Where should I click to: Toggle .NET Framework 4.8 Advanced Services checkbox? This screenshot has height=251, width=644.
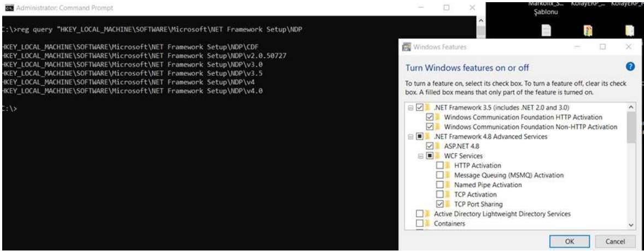pos(419,136)
